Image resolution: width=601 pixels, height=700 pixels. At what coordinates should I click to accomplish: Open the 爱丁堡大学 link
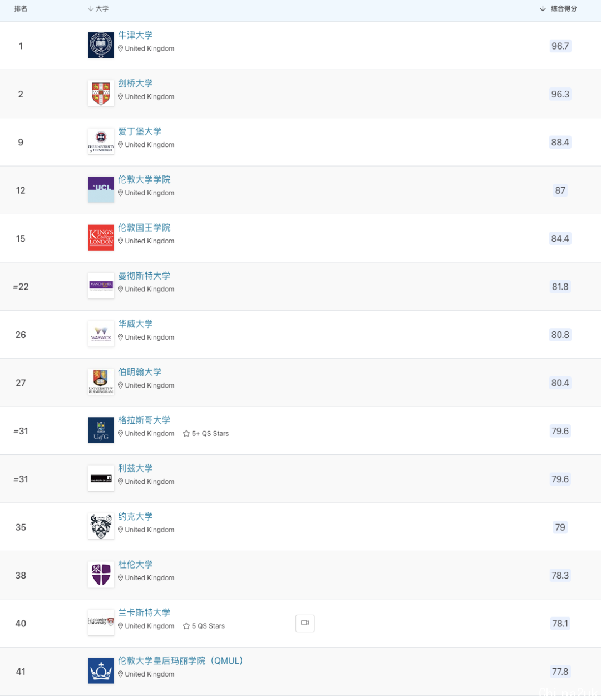tap(140, 131)
